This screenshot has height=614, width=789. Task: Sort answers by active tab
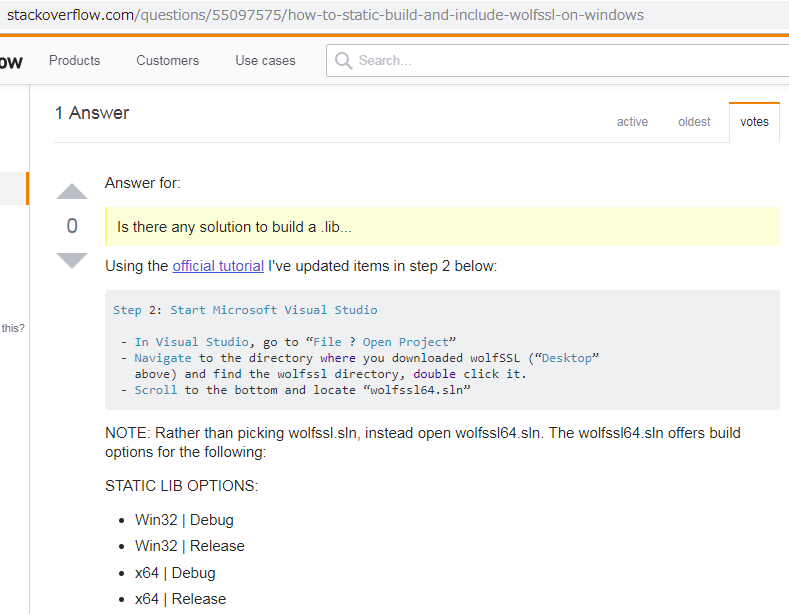[633, 122]
